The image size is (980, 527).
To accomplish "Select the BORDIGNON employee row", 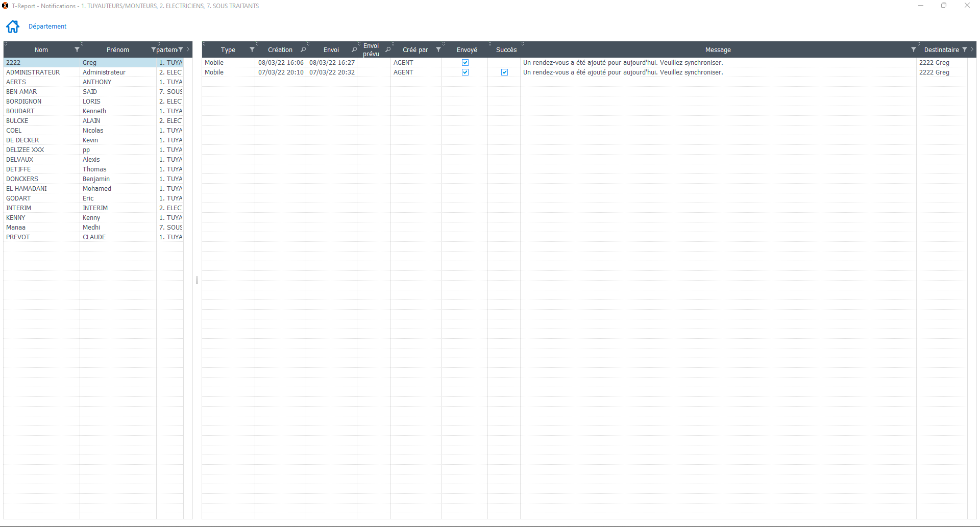I will coord(24,102).
